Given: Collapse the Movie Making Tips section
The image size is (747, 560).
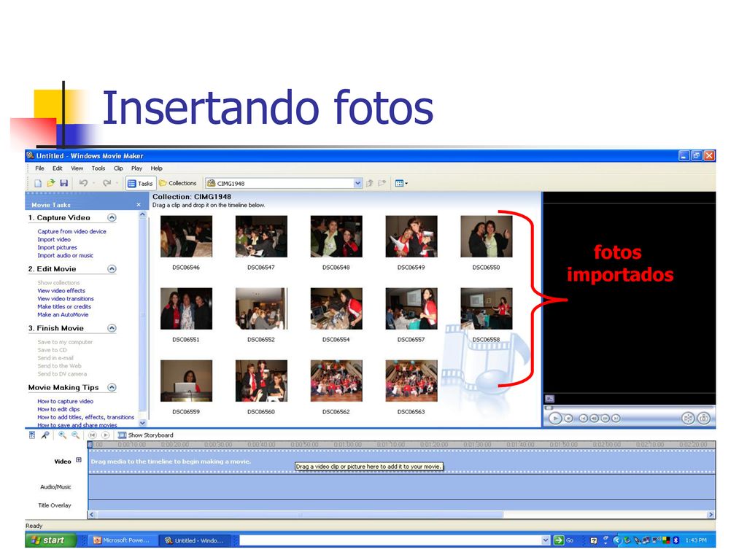Looking at the screenshot, I should (x=112, y=388).
